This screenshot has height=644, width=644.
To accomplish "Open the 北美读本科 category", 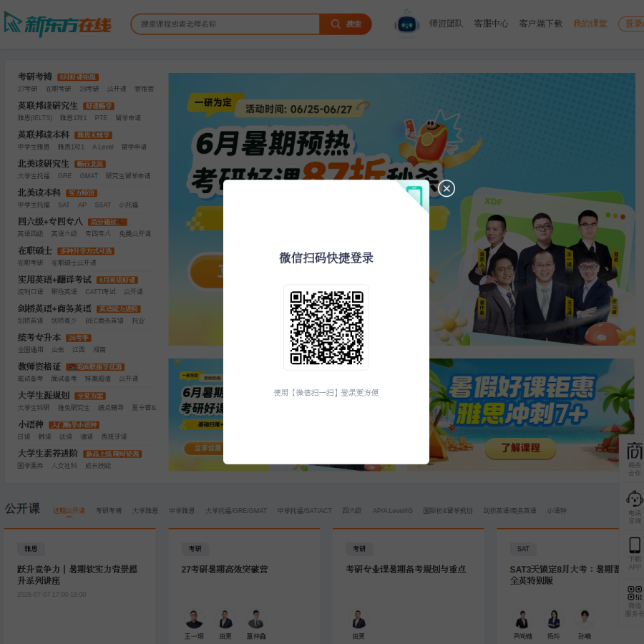I will point(39,192).
